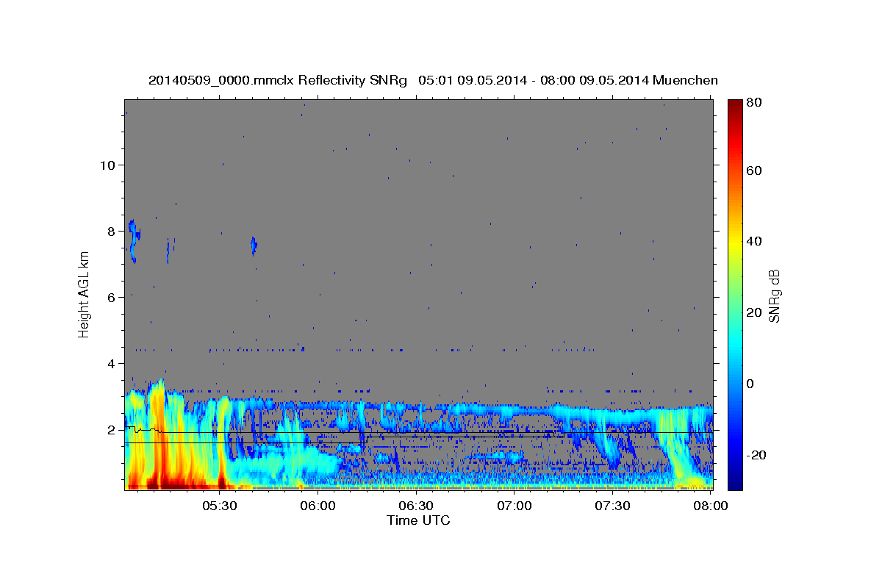This screenshot has height=588, width=882.
Task: Click the colorbar value 60
Action: [x=756, y=171]
